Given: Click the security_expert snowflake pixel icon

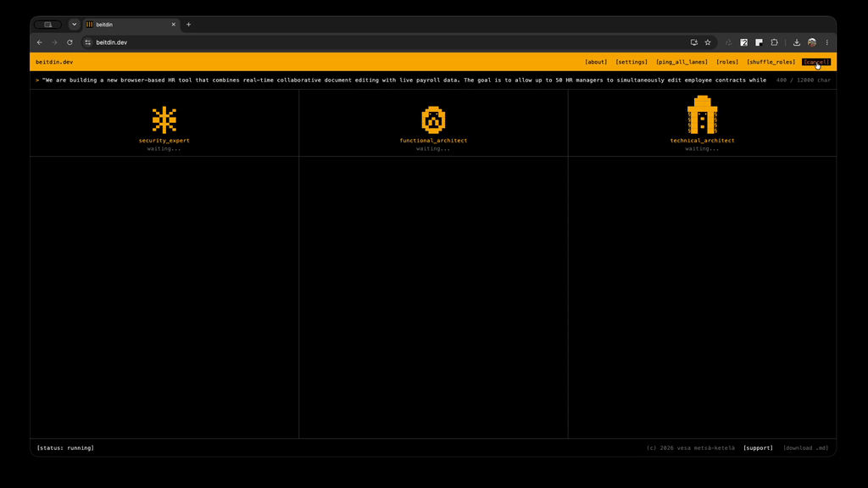Looking at the screenshot, I should coord(164,120).
